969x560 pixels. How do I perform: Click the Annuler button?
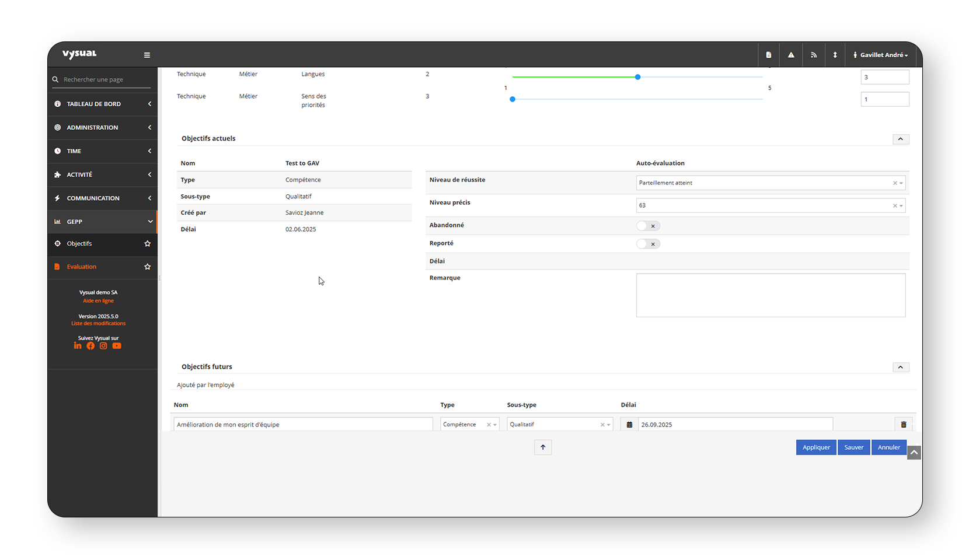click(889, 447)
